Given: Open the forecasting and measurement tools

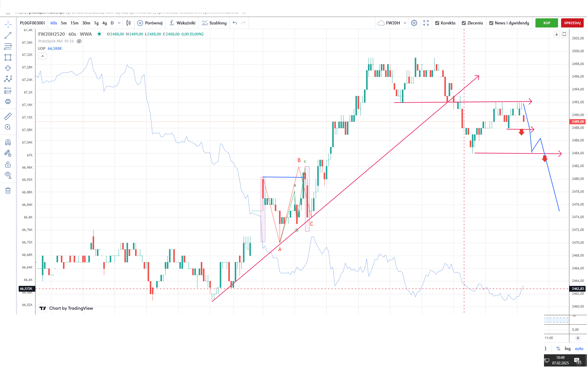Looking at the screenshot, I should (x=8, y=90).
